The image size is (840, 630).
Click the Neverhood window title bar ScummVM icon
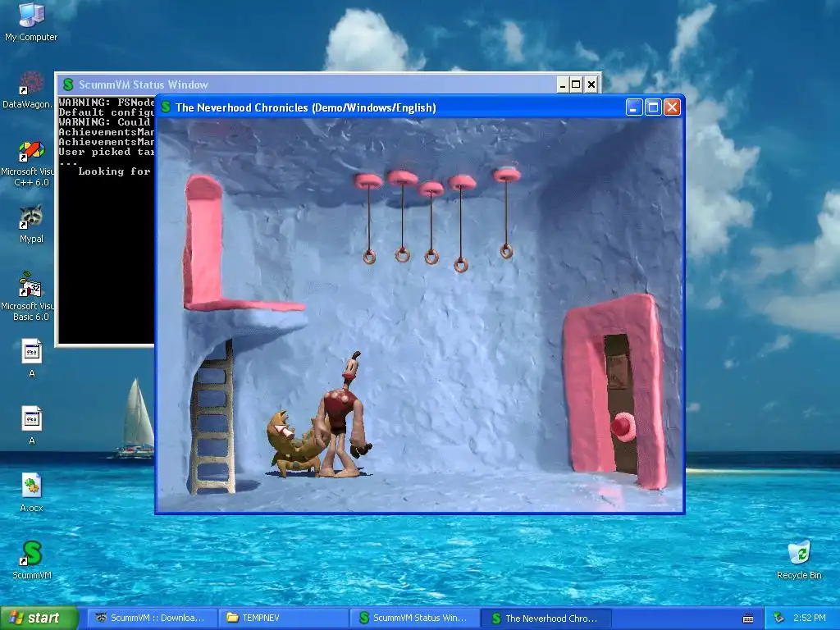[166, 107]
